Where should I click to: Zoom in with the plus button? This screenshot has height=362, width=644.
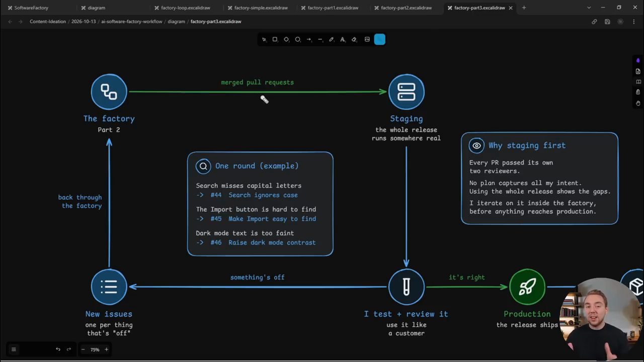[x=106, y=349]
